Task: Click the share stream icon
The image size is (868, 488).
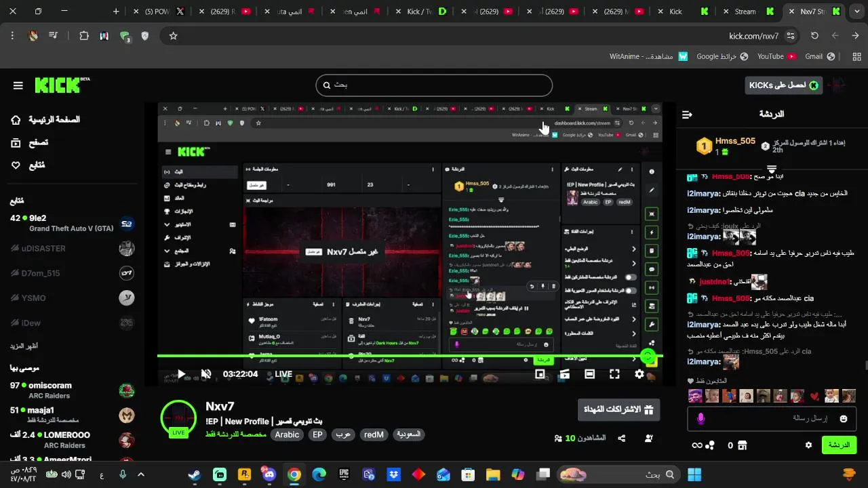Action: [622, 439]
